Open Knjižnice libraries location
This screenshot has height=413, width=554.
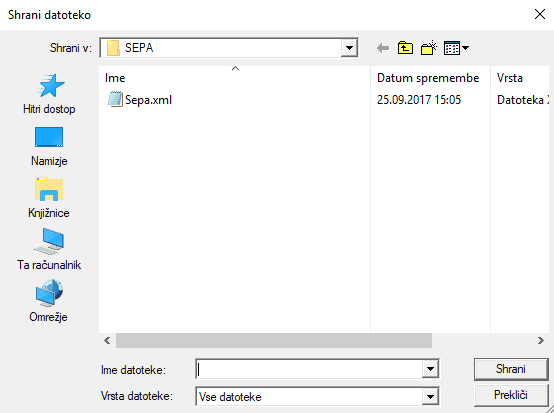(49, 198)
